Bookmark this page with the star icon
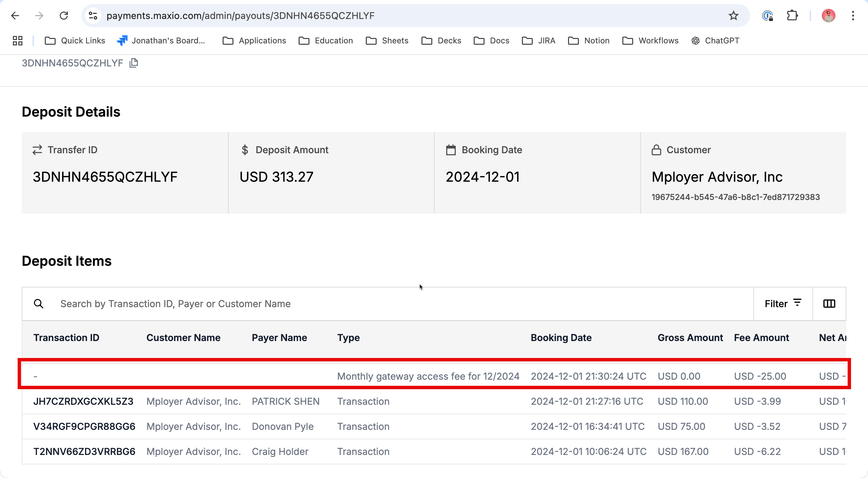The image size is (868, 478). point(734,16)
